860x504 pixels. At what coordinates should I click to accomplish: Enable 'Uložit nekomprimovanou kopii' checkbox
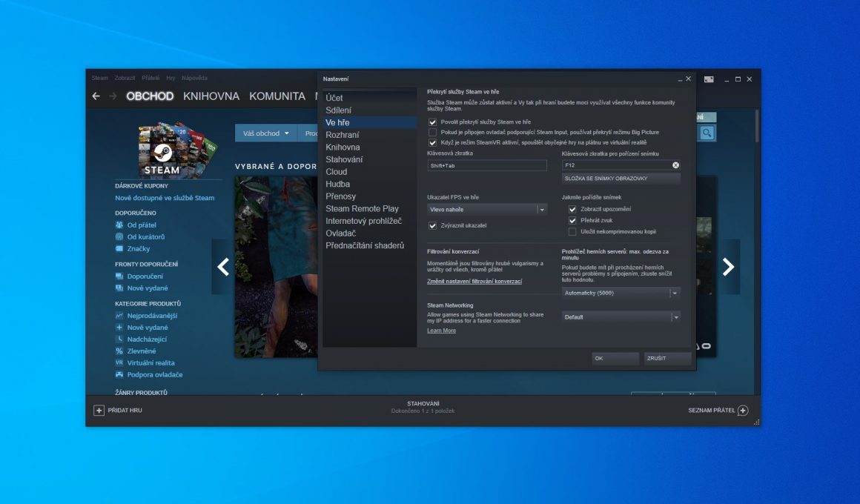tap(572, 231)
